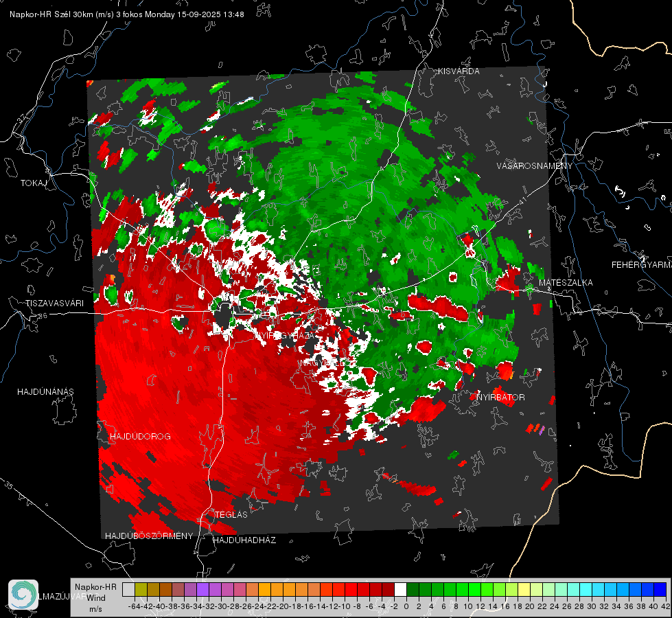The height and width of the screenshot is (618, 672).
Task: Pick the yellow swatch between 18 and 20
Action: point(524,589)
